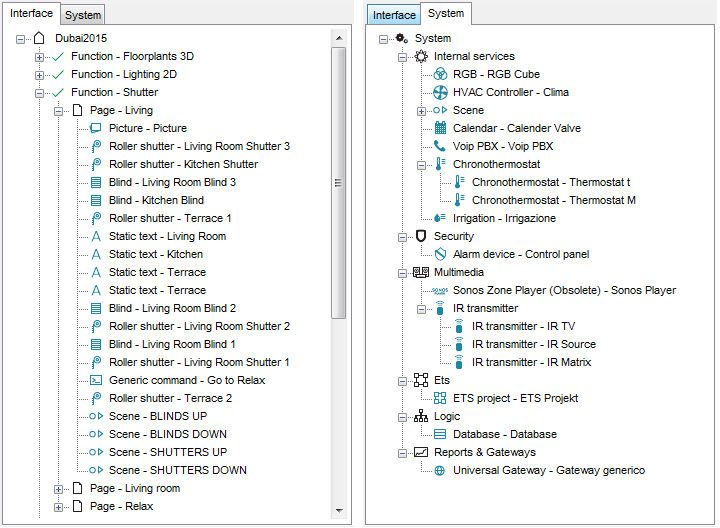
Task: Collapse the Ets node
Action: (403, 381)
